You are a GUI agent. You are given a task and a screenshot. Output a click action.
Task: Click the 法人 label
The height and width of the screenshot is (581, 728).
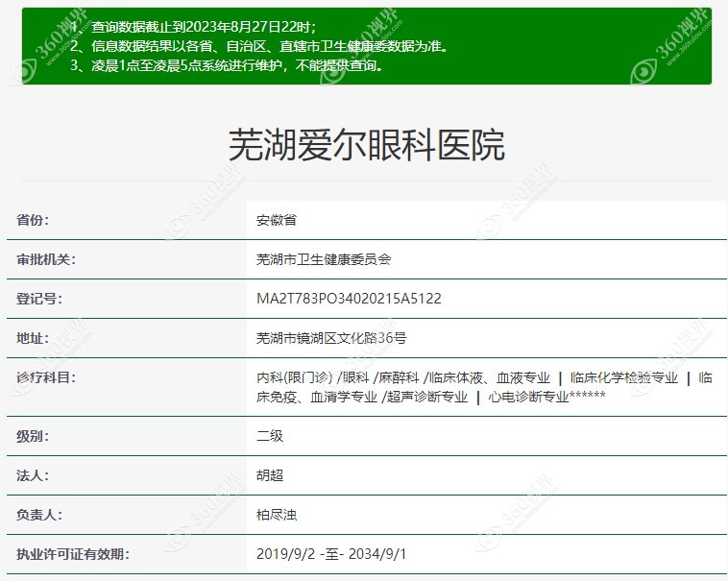point(33,475)
